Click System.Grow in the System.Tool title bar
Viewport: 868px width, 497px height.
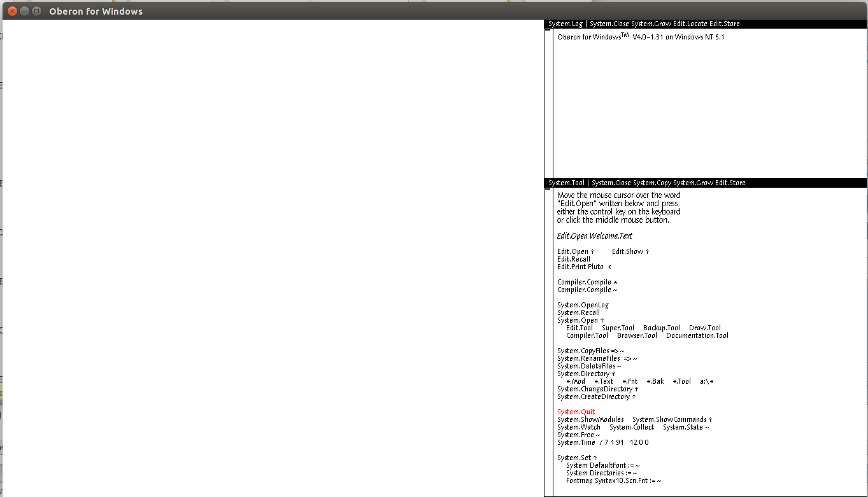[693, 183]
